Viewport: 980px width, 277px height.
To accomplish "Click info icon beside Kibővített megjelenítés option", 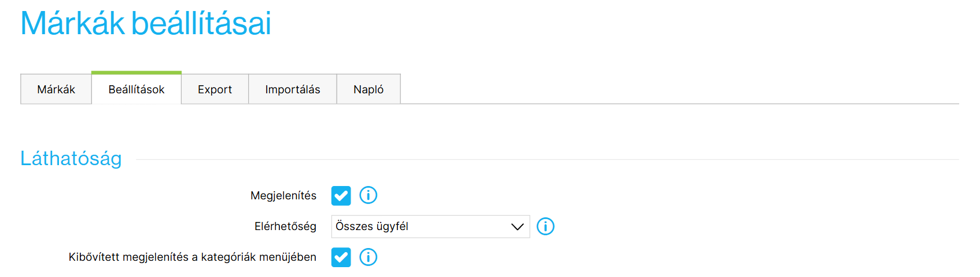I will pos(368,257).
